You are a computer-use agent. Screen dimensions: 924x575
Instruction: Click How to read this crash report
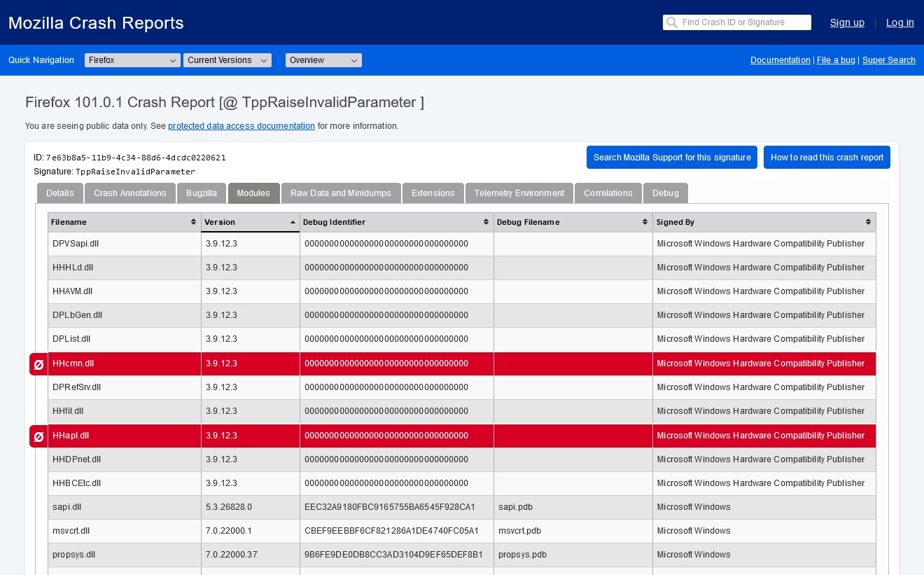click(x=827, y=158)
